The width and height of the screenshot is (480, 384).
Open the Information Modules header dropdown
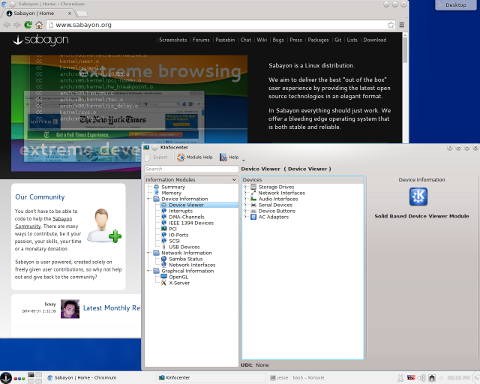point(234,180)
